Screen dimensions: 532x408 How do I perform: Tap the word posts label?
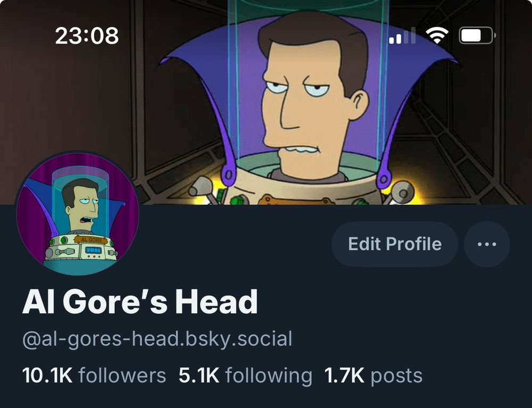point(397,377)
